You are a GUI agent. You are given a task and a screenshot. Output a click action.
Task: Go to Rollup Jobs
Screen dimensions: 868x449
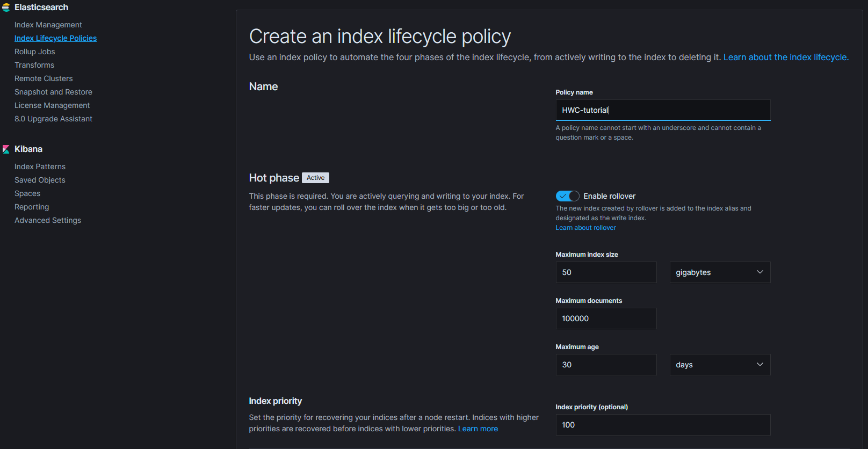[34, 52]
